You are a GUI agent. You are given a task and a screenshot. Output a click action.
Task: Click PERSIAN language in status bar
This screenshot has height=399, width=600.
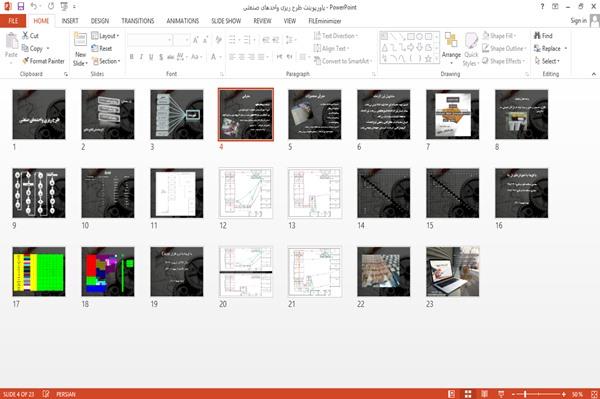66,394
